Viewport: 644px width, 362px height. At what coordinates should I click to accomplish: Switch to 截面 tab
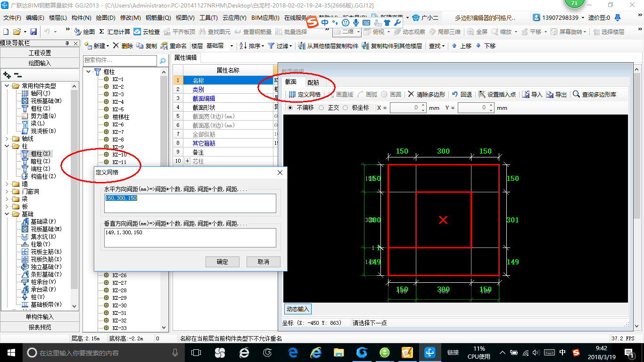(x=291, y=82)
